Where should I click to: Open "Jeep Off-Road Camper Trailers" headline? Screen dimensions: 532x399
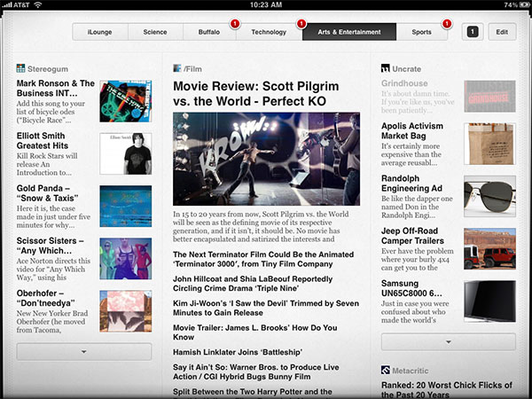pos(412,236)
